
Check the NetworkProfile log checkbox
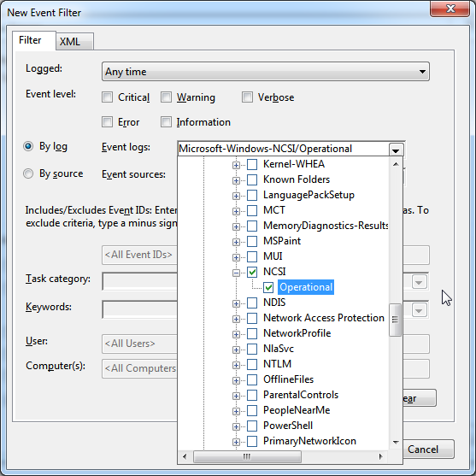pyautogui.click(x=252, y=333)
